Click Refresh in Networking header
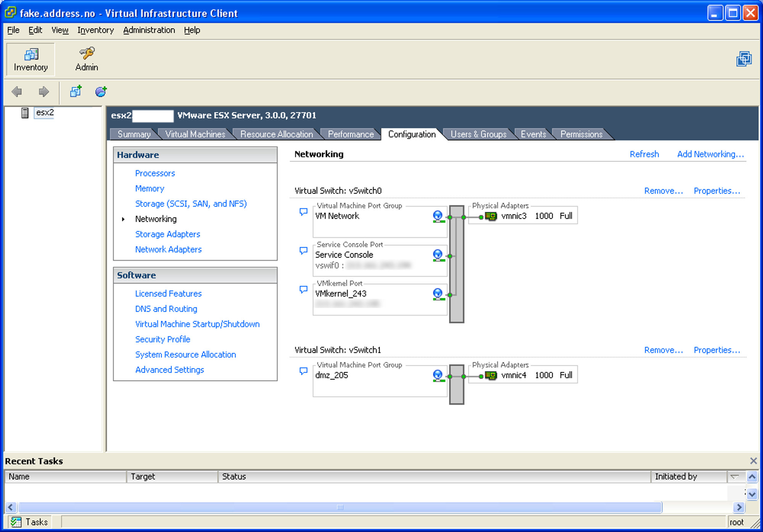 [x=644, y=154]
